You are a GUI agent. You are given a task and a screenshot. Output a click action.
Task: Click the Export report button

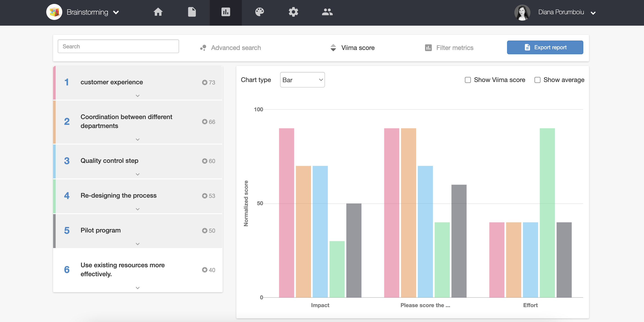[546, 47]
